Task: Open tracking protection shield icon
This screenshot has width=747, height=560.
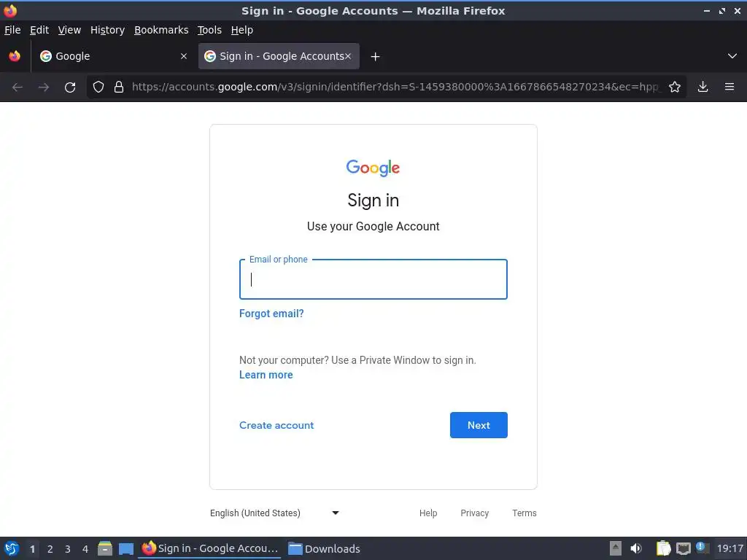Action: 98,87
